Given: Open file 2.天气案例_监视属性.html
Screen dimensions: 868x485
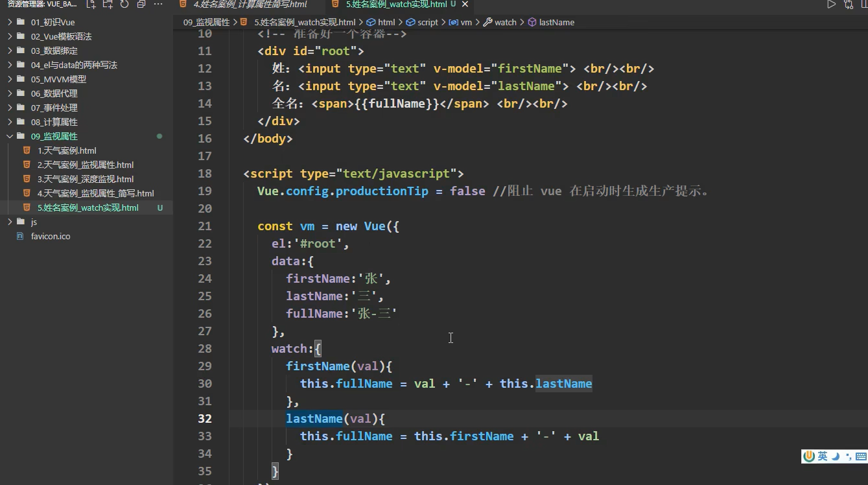Looking at the screenshot, I should coord(86,165).
